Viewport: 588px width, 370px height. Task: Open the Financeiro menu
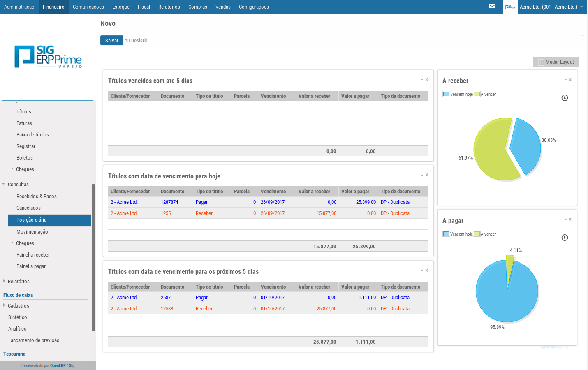(x=53, y=7)
